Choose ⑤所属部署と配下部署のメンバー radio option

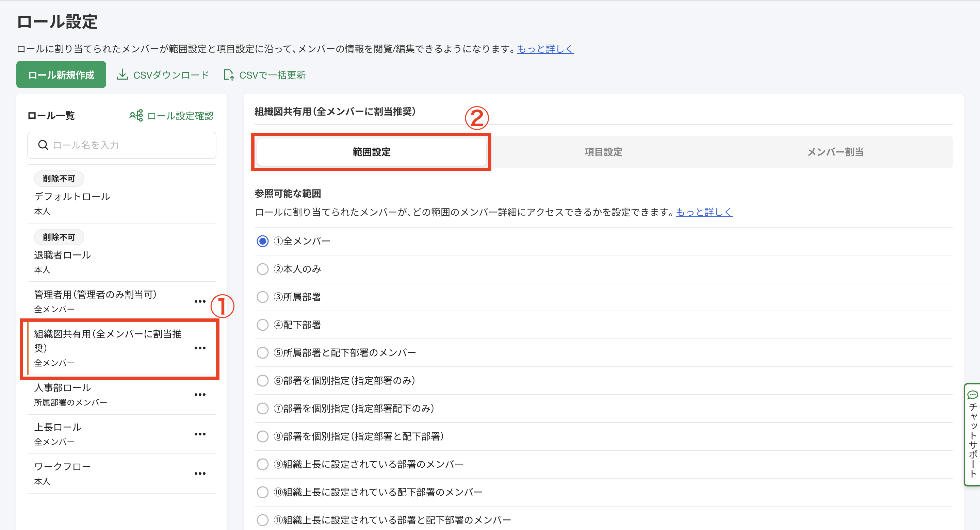coord(262,353)
